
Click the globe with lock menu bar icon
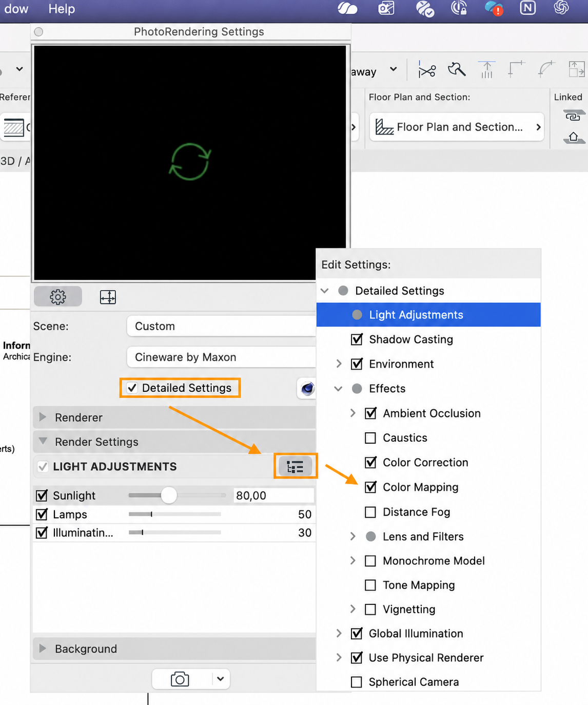(x=459, y=8)
